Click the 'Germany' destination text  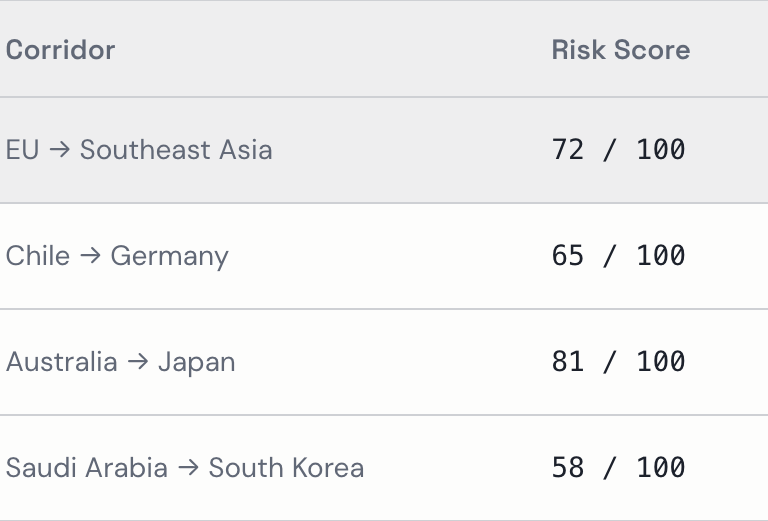[169, 256]
